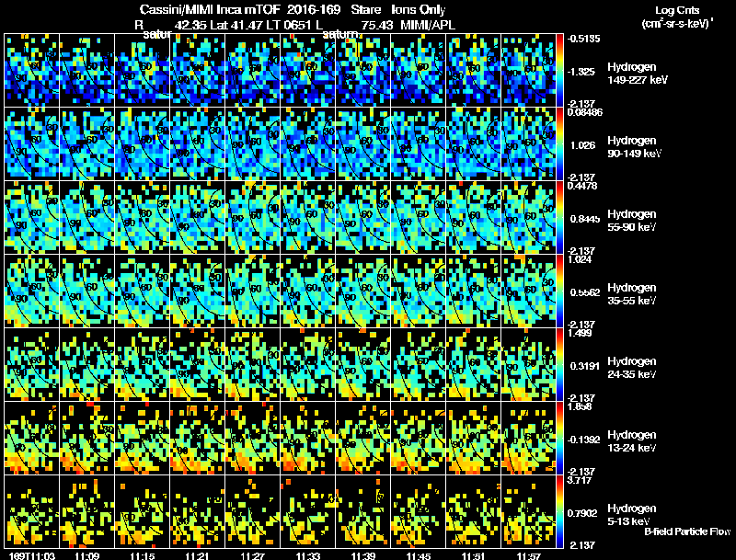Select the Hydrogen 35-55 keV label
Image resolution: width=736 pixels, height=560 pixels.
click(x=632, y=294)
